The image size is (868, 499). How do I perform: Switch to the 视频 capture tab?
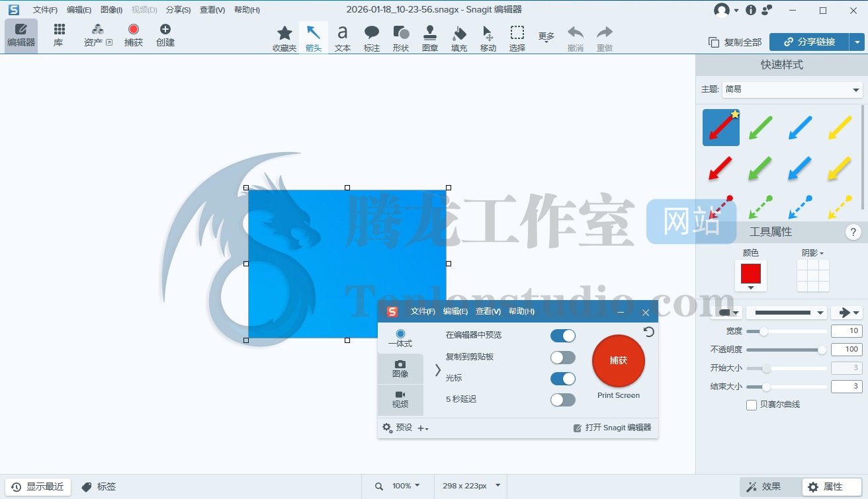(400, 399)
